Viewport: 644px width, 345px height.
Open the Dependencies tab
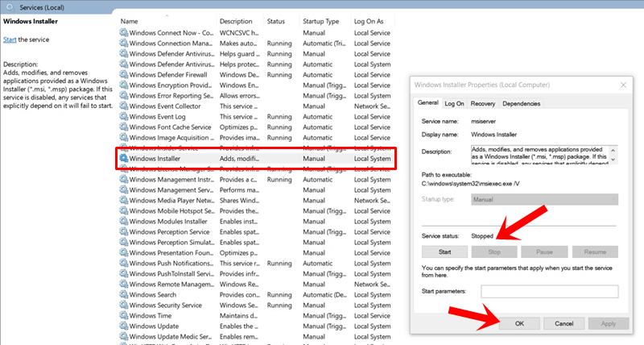[521, 104]
